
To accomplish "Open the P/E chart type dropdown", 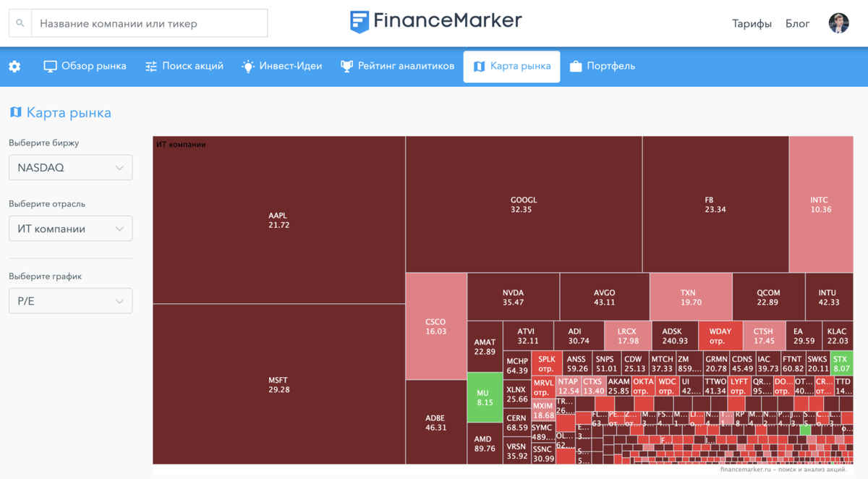I will tap(70, 301).
